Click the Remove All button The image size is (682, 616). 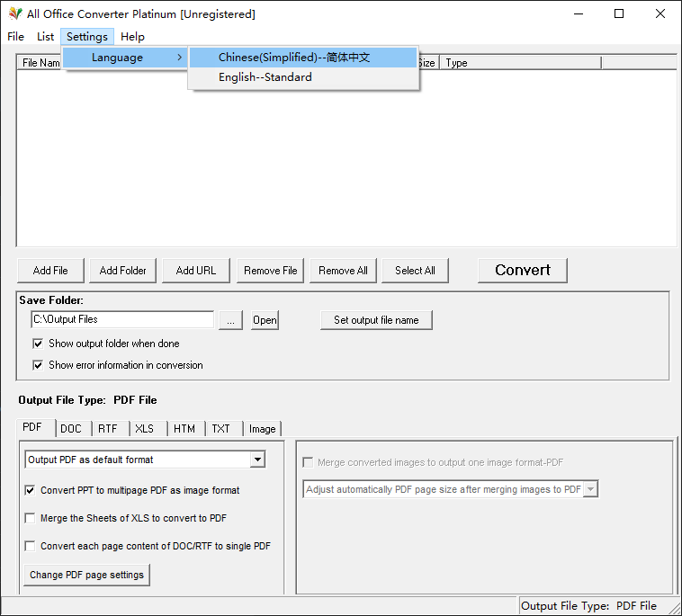tap(343, 271)
